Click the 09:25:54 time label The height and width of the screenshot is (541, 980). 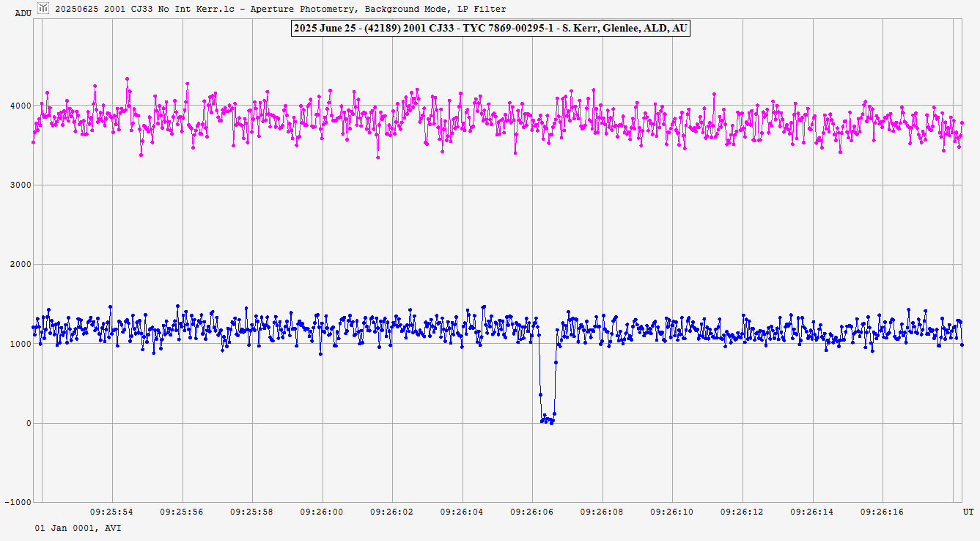pos(111,511)
